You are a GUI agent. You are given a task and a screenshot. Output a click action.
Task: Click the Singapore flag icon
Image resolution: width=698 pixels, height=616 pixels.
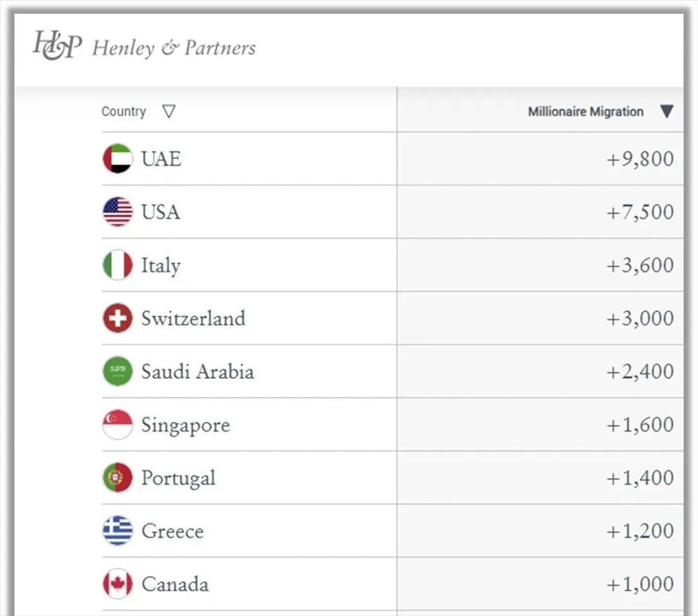click(x=117, y=424)
